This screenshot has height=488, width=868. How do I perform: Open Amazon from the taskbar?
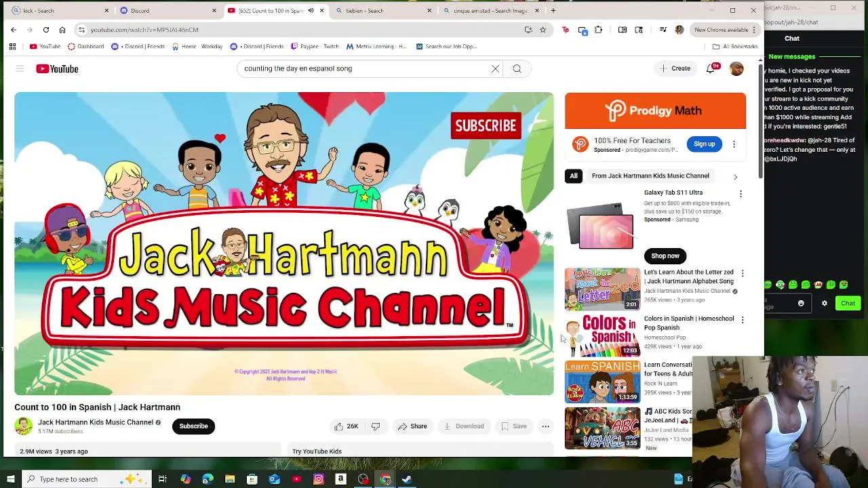[340, 479]
